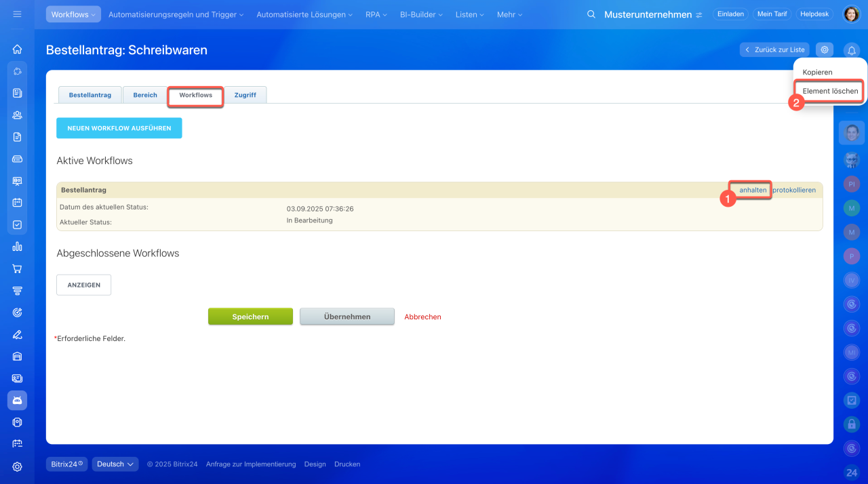Expand the Listen menu
The width and height of the screenshot is (868, 484).
[470, 14]
